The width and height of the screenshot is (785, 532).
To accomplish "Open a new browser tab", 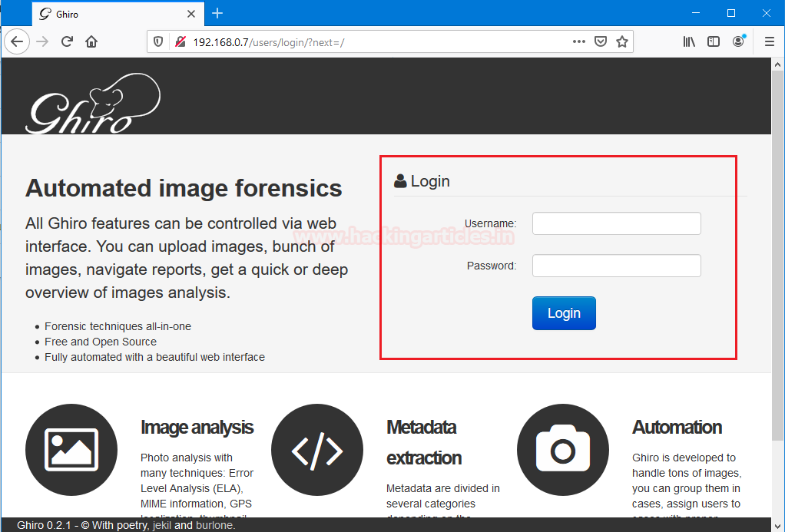I will click(217, 14).
